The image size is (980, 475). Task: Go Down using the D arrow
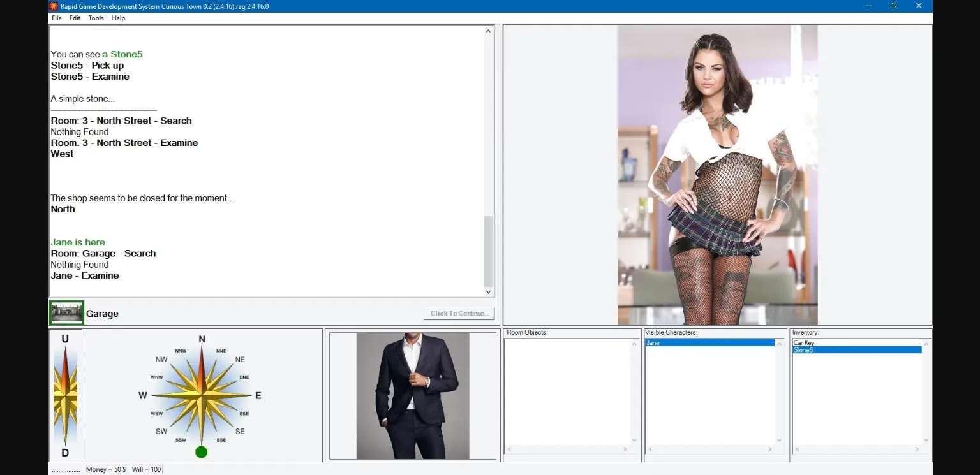(65, 453)
